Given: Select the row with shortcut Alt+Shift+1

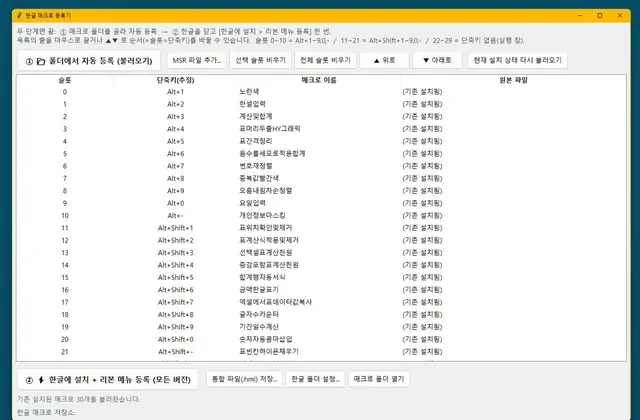Looking at the screenshot, I should point(321,228).
